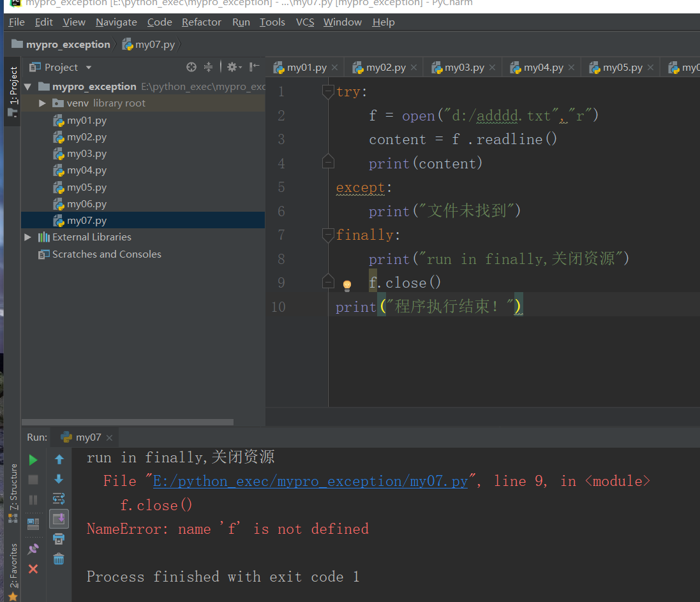This screenshot has height=602, width=700.
Task: Open the Edit menu
Action: pos(44,22)
